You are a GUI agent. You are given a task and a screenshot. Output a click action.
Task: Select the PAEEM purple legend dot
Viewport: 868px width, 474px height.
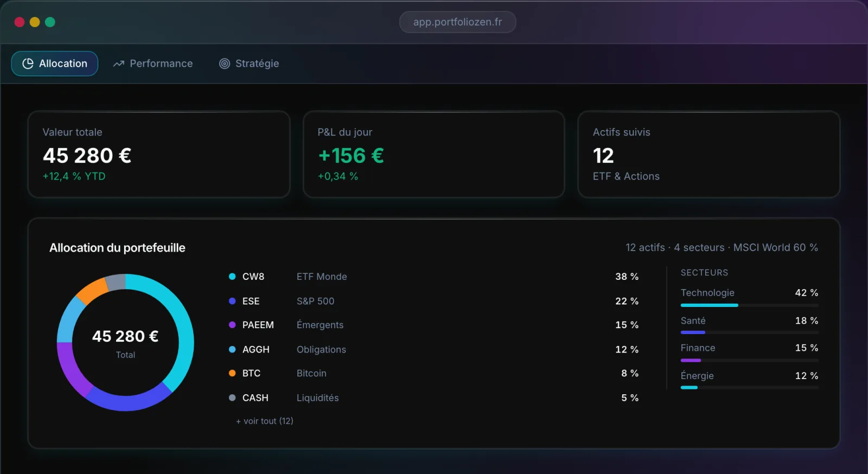click(232, 325)
